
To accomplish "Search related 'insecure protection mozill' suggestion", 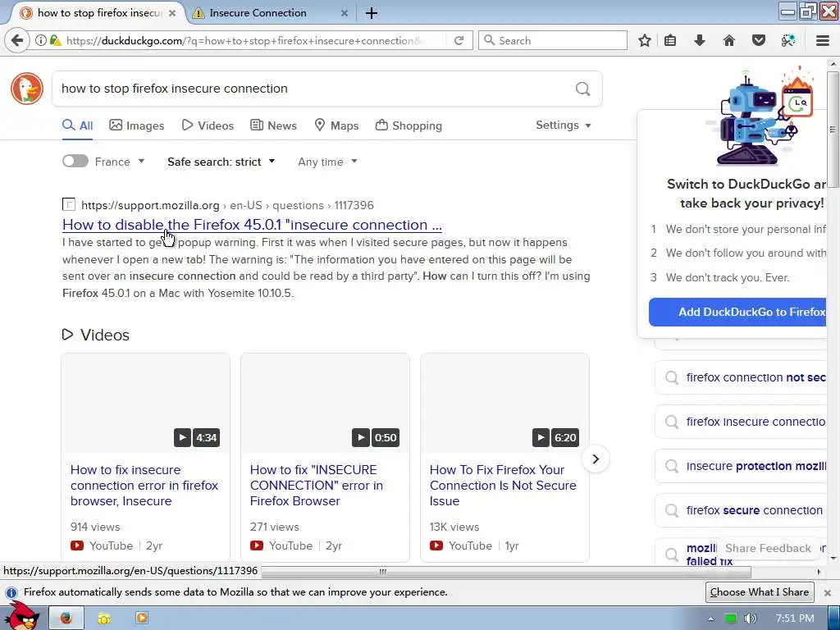I will (x=742, y=466).
